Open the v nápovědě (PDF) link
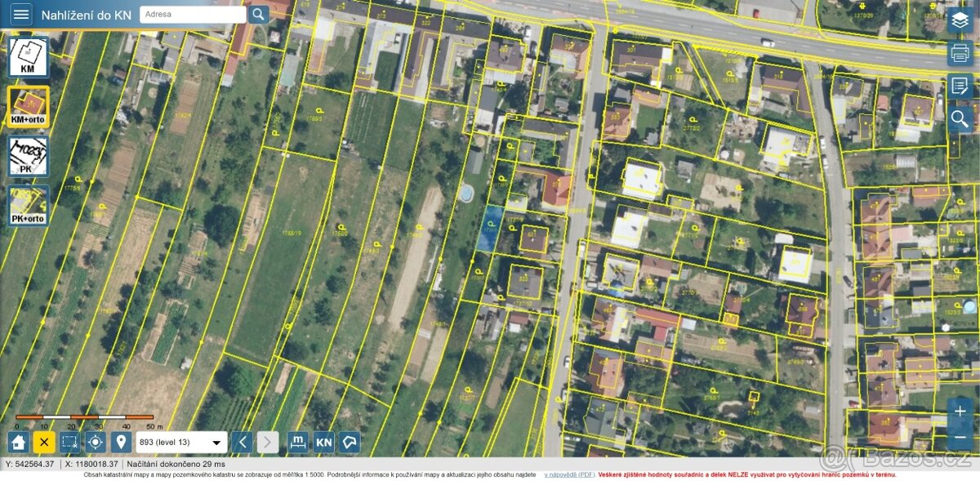 [x=570, y=474]
